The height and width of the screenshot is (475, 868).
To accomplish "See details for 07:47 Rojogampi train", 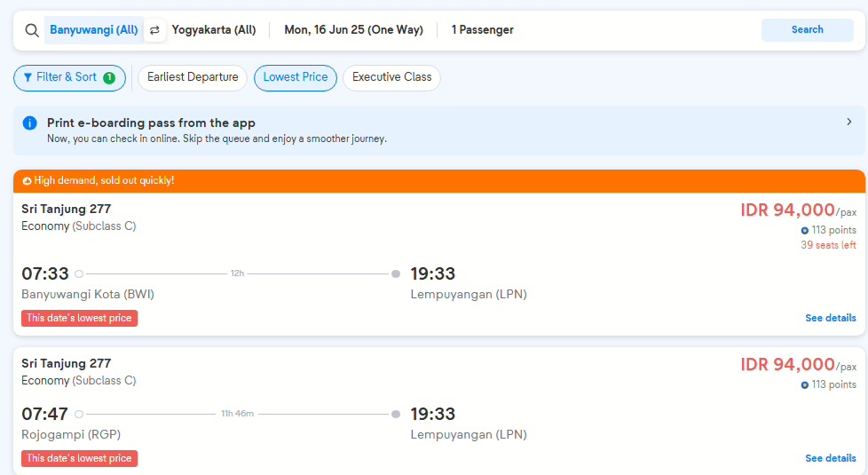I will (x=831, y=458).
